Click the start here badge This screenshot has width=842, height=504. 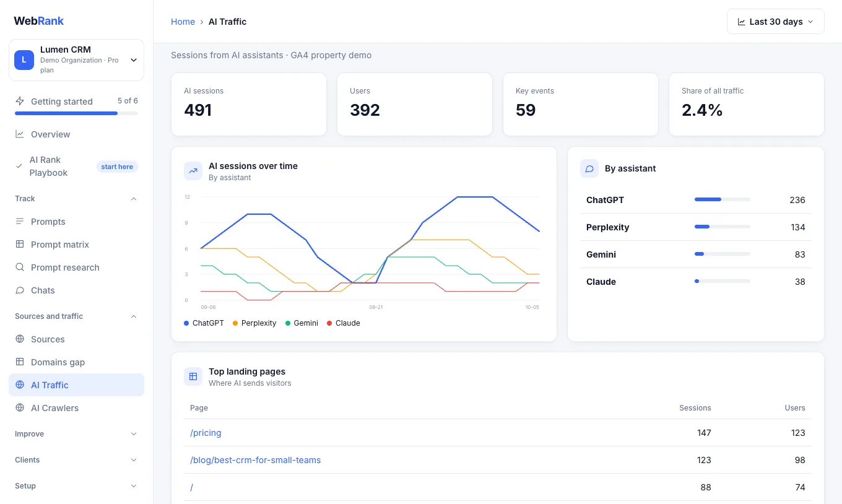pos(117,167)
